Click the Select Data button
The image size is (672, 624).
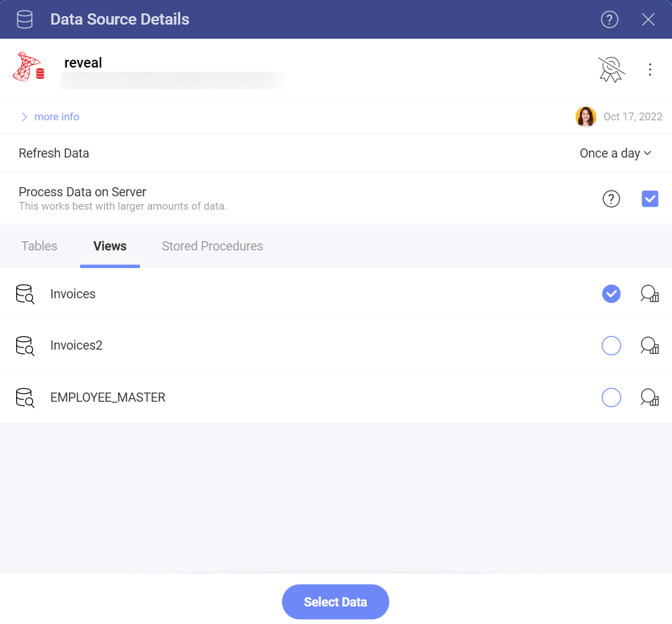pos(336,601)
